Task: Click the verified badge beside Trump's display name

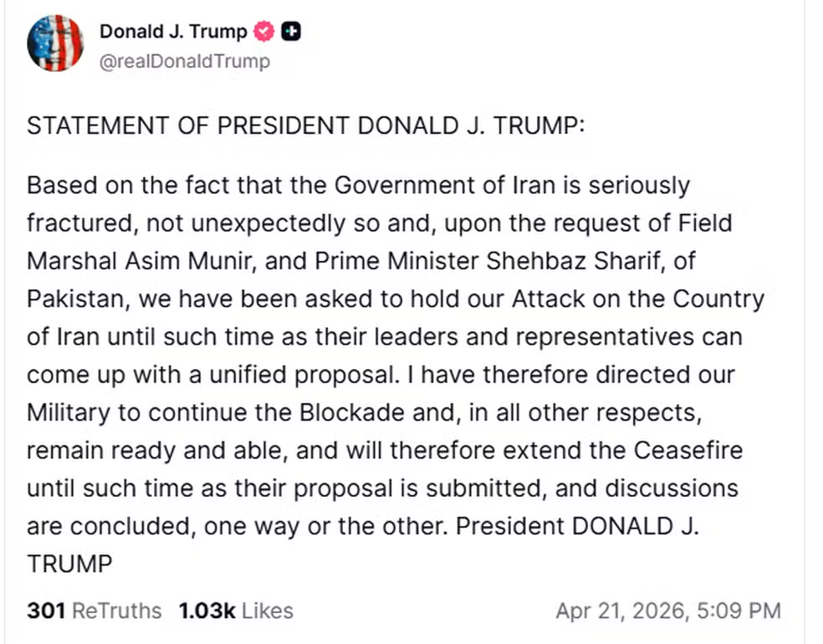Action: pyautogui.click(x=263, y=31)
